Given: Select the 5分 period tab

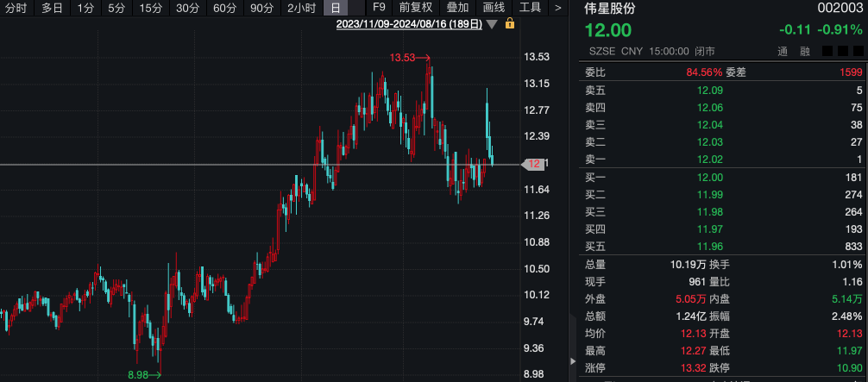Looking at the screenshot, I should tap(116, 8).
